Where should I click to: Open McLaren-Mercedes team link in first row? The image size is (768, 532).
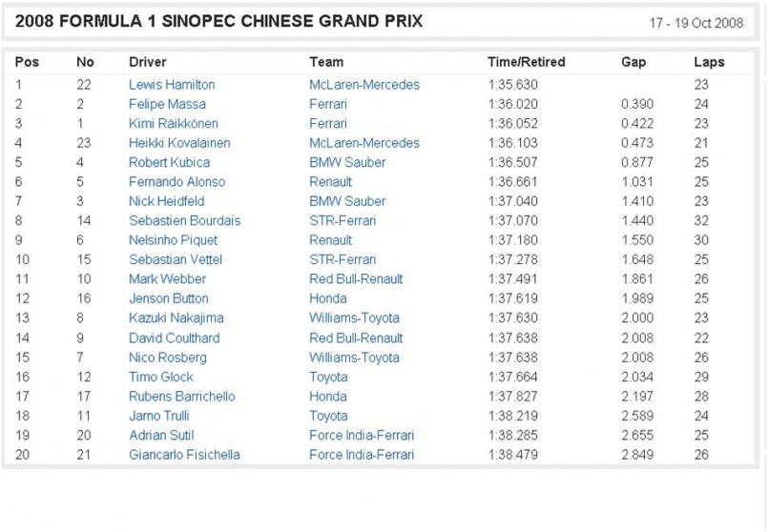coord(364,85)
